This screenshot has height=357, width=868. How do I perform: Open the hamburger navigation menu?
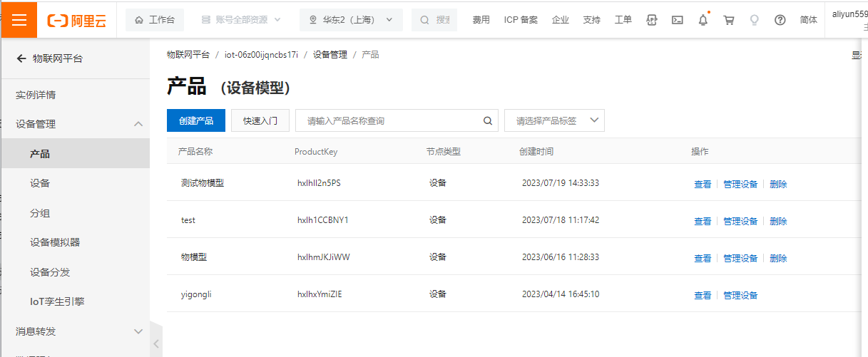(x=19, y=19)
